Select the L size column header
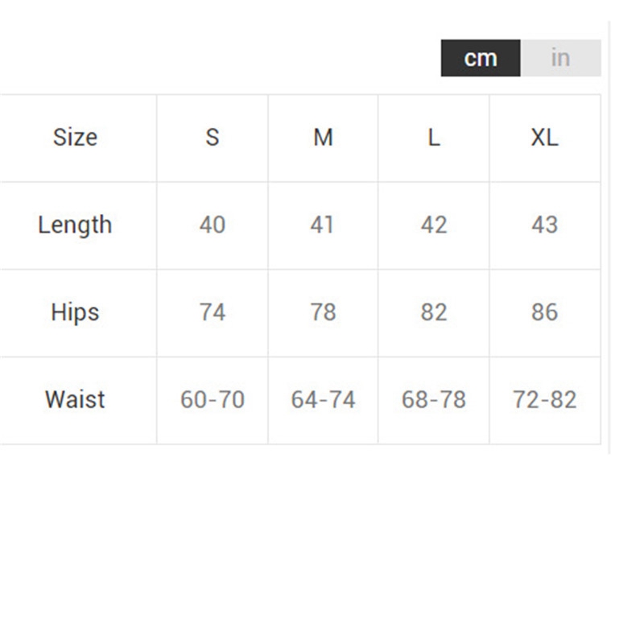 click(x=434, y=138)
